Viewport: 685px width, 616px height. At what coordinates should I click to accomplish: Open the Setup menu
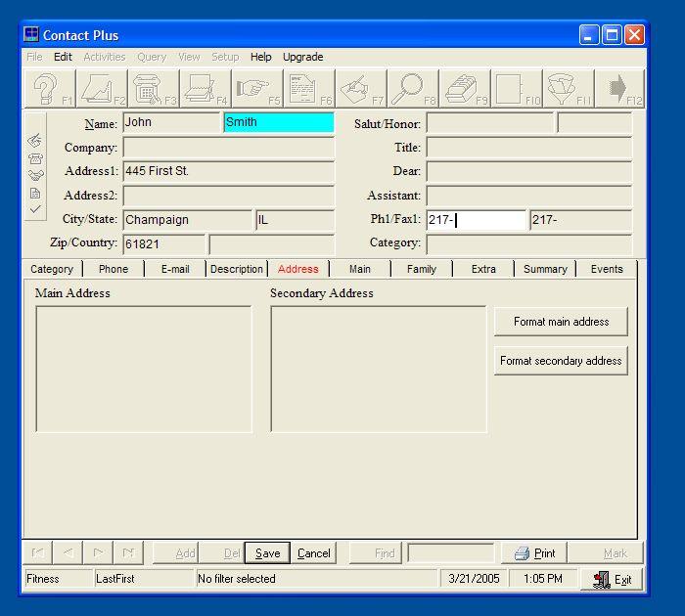pyautogui.click(x=225, y=57)
